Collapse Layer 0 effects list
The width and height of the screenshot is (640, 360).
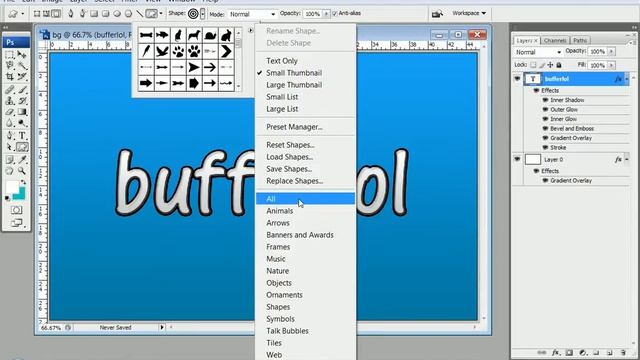[x=627, y=160]
